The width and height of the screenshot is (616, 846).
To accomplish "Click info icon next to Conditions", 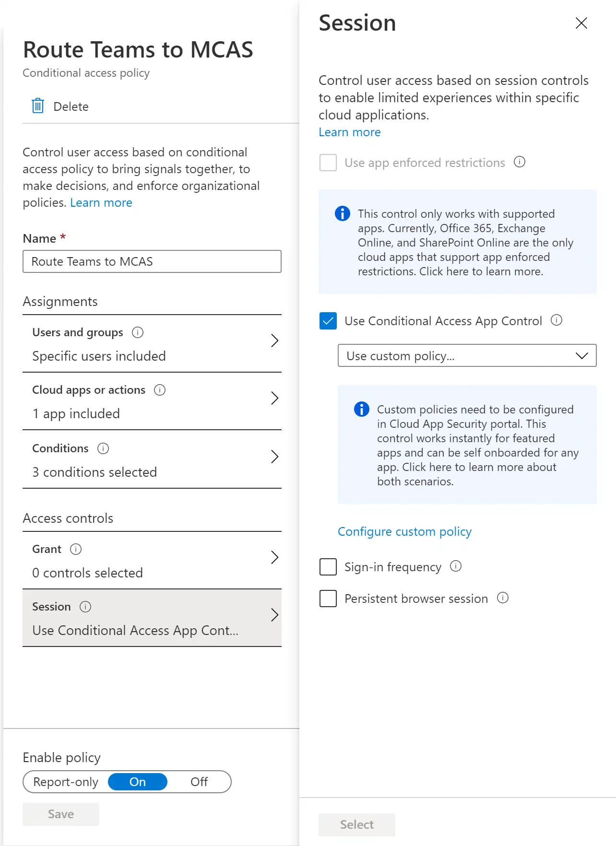I will (x=103, y=448).
